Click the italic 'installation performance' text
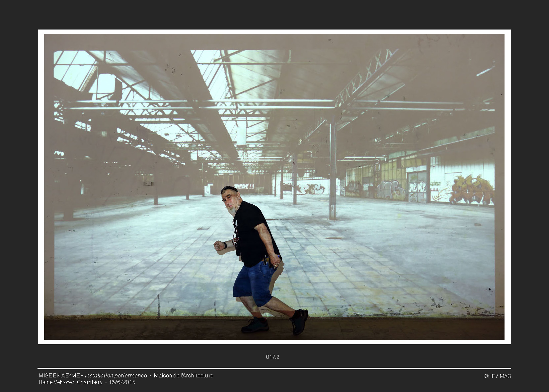The width and height of the screenshot is (549, 392). coord(116,375)
